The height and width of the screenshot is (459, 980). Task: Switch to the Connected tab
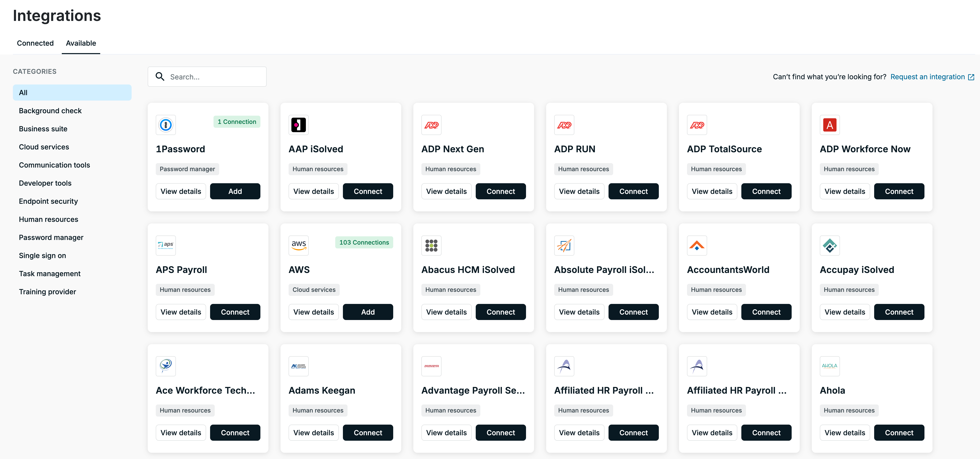35,43
